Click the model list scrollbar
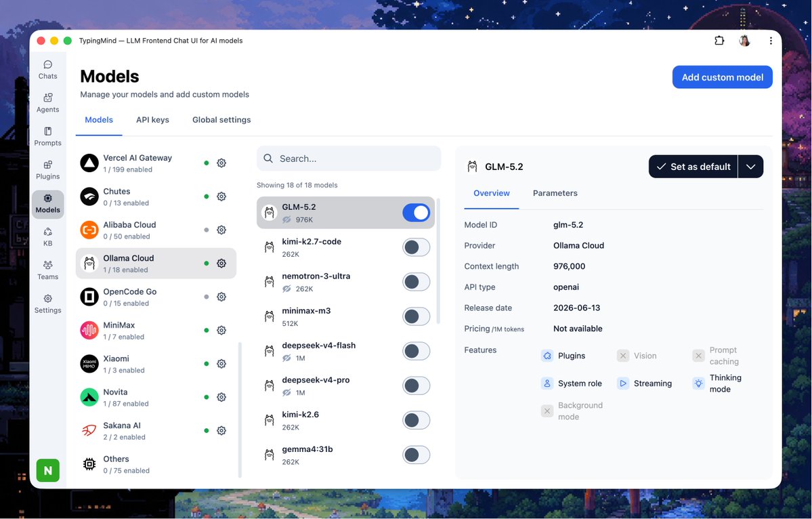 pyautogui.click(x=439, y=261)
